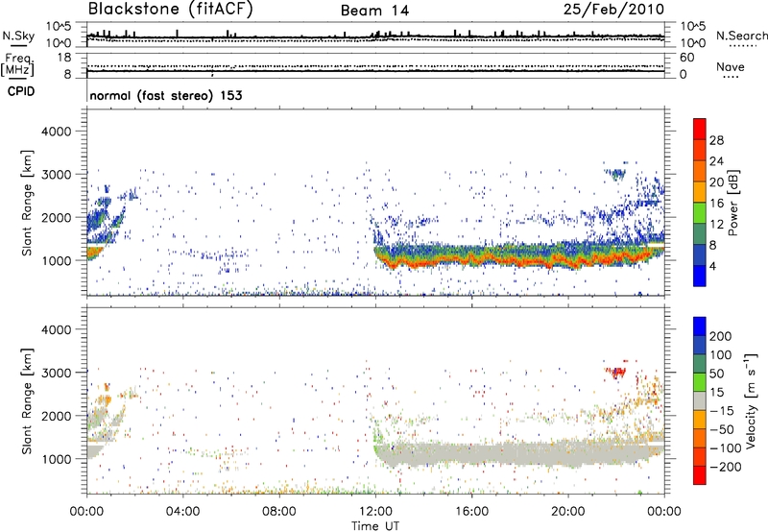This screenshot has height=532, width=768.
Task: Pick the blue top segment of velocity colorbar
Action: tap(700, 326)
